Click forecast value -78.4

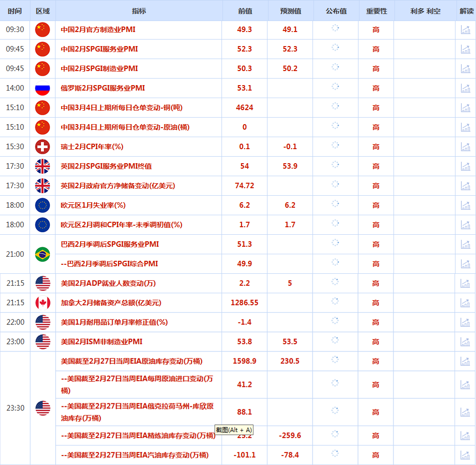coord(290,455)
